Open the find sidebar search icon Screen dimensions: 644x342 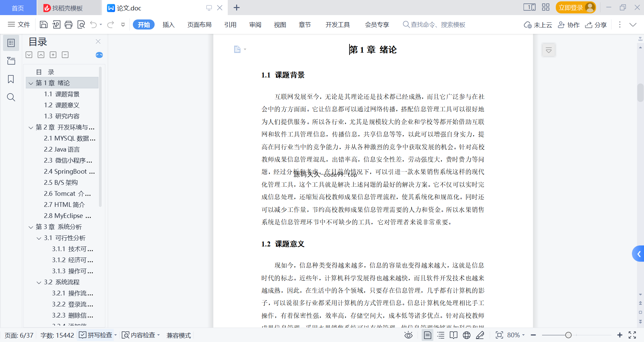click(x=11, y=97)
